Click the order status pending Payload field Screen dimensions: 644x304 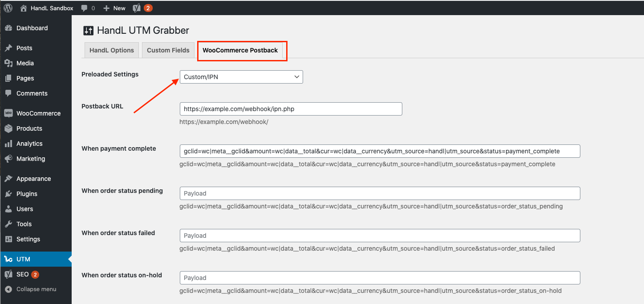[379, 193]
